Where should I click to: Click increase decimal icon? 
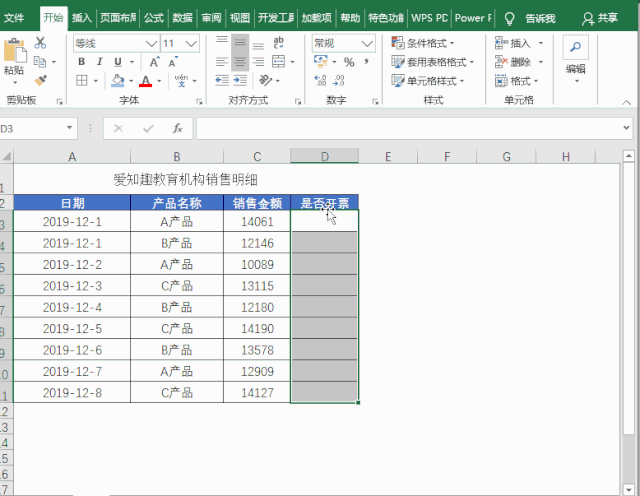tap(320, 80)
